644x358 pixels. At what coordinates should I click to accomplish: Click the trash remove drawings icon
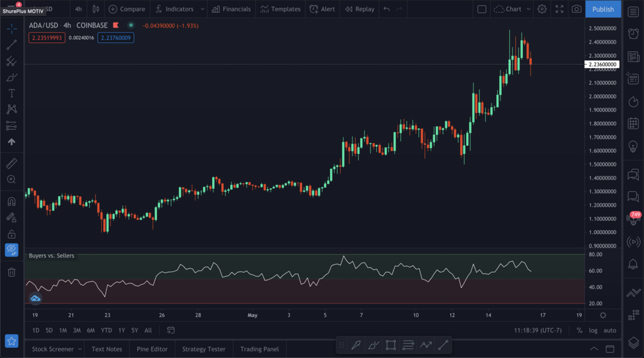coord(12,271)
